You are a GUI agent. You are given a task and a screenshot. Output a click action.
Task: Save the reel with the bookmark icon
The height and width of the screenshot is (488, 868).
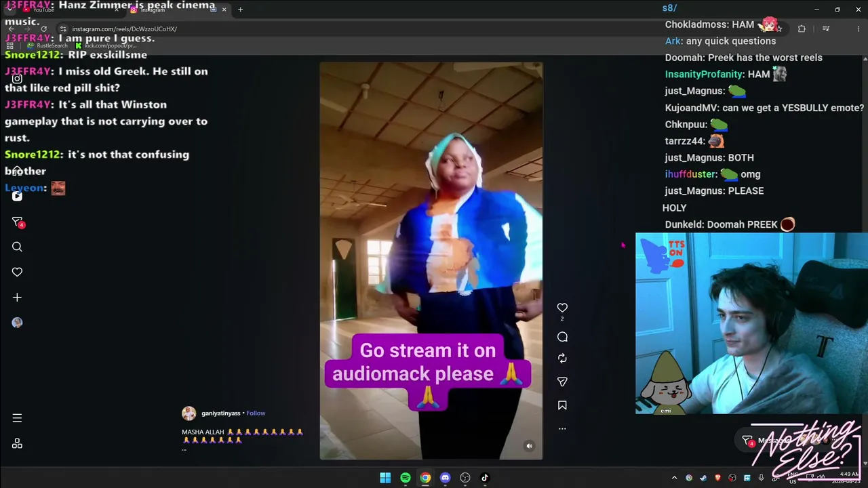point(562,405)
